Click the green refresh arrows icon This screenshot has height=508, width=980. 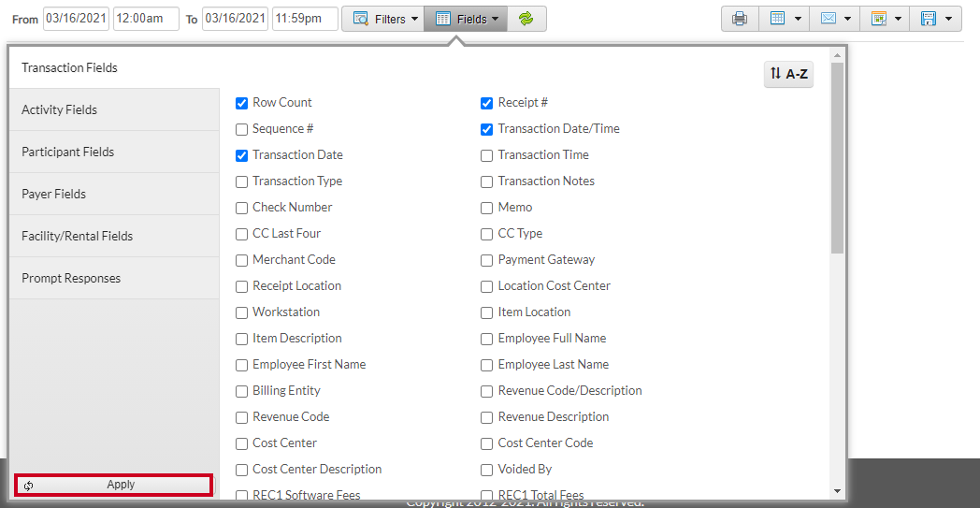pyautogui.click(x=526, y=19)
